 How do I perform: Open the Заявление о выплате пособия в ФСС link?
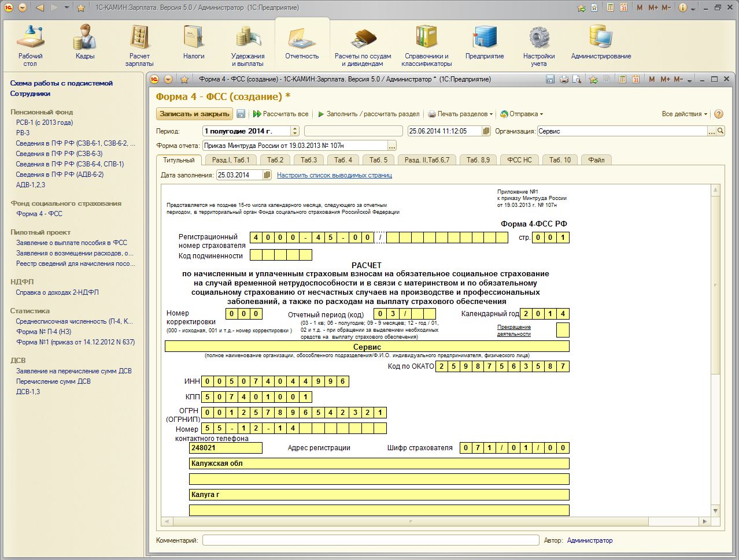pyautogui.click(x=72, y=243)
